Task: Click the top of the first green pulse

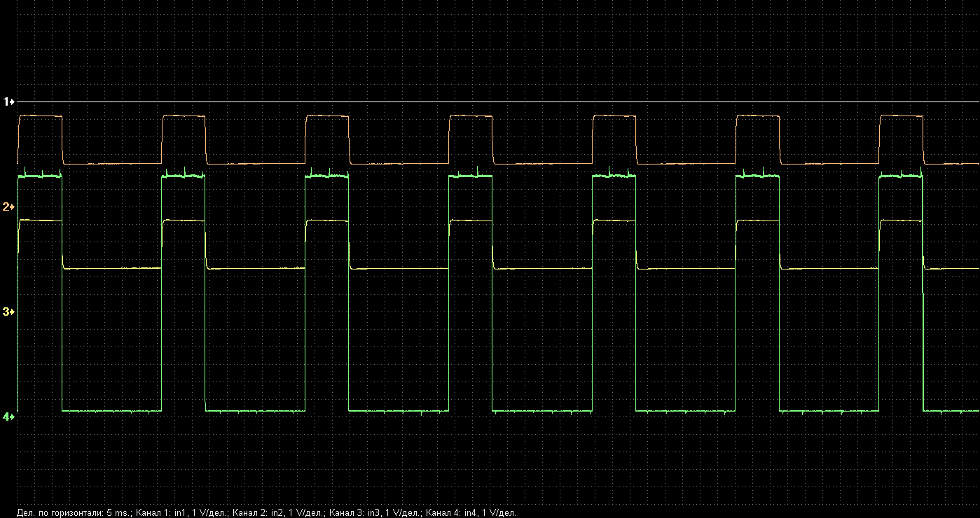Action: pyautogui.click(x=41, y=177)
